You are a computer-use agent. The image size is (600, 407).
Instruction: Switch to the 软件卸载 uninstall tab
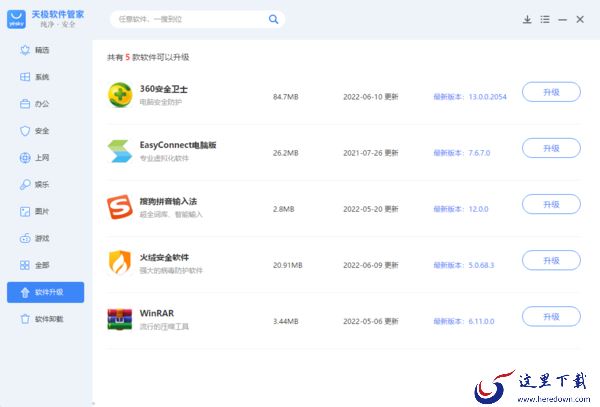[x=42, y=319]
